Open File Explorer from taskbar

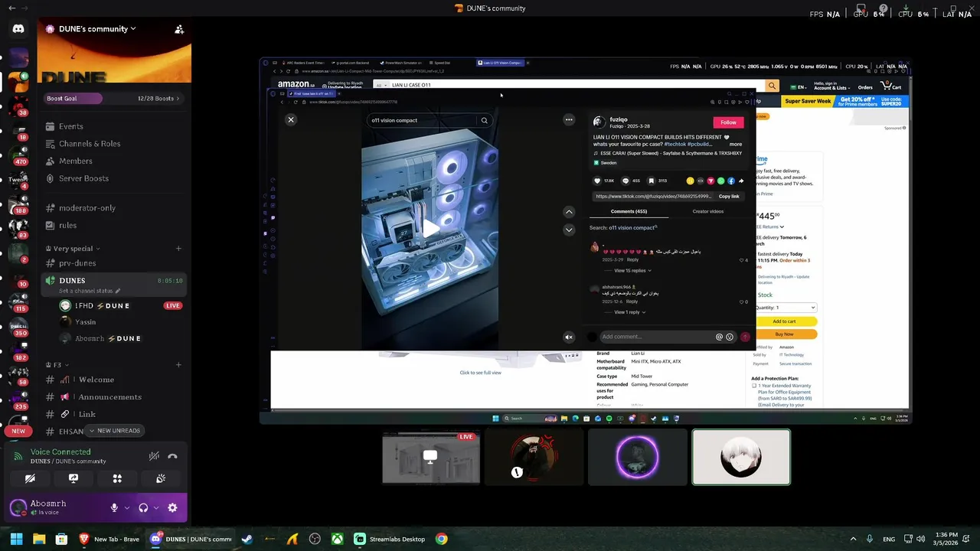(x=39, y=539)
